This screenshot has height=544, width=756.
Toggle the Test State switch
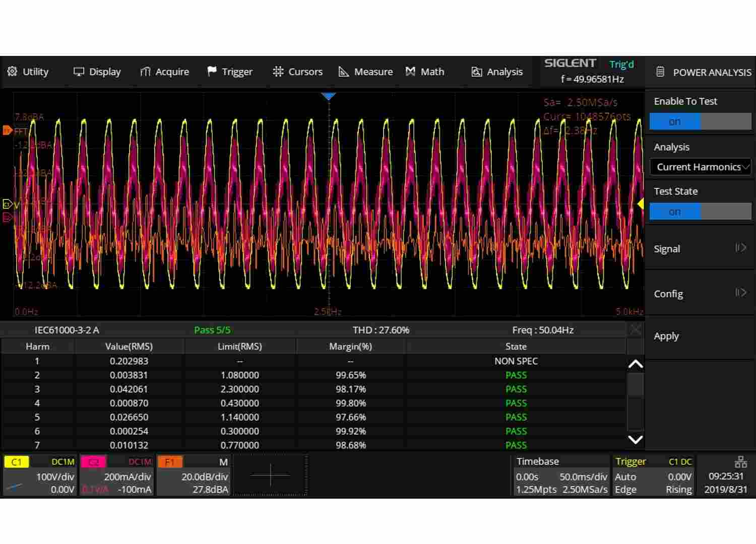pos(700,212)
